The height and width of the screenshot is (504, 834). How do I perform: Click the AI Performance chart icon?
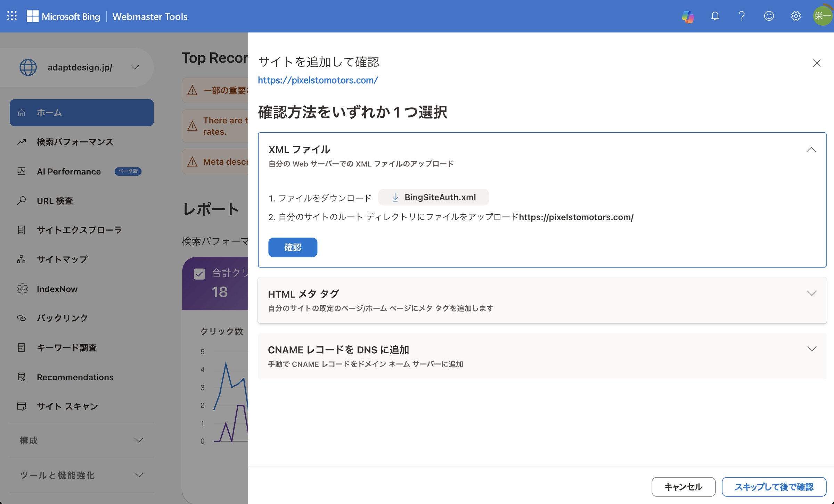click(22, 171)
